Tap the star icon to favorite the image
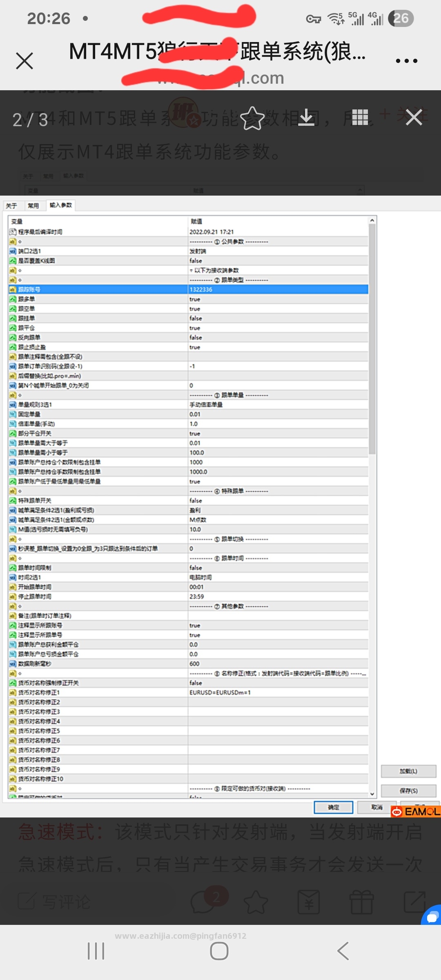441x980 pixels. click(x=252, y=118)
